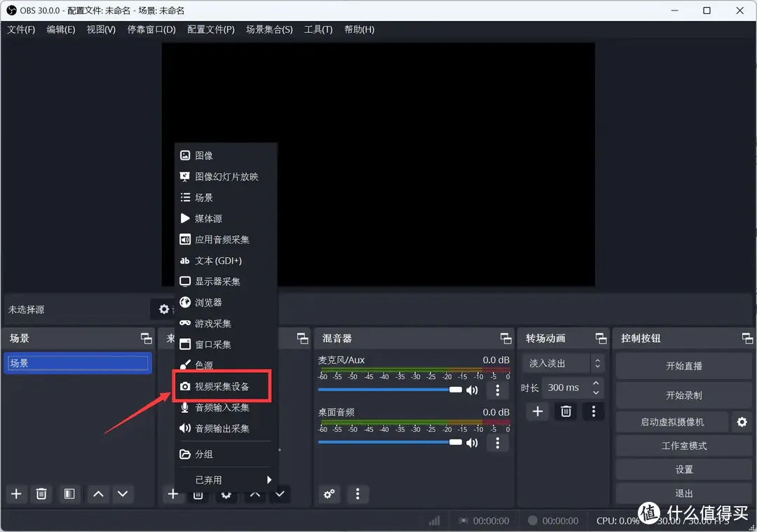Open virtual camera settings gear icon

pyautogui.click(x=742, y=422)
